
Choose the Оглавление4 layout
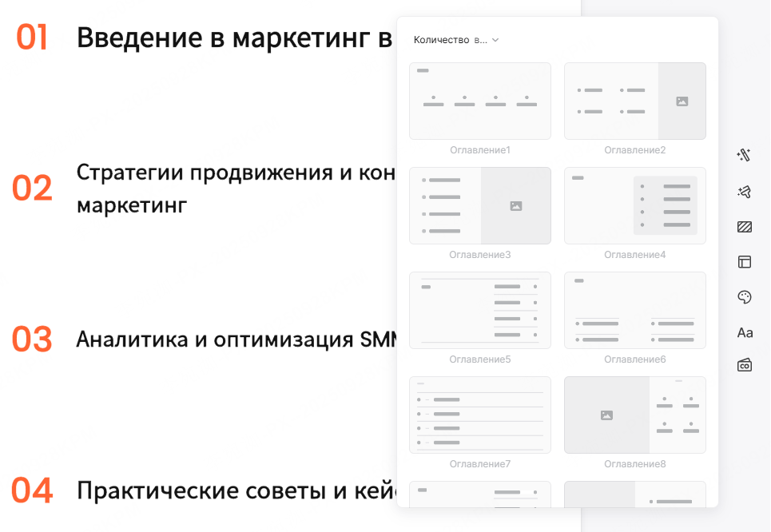tap(634, 205)
